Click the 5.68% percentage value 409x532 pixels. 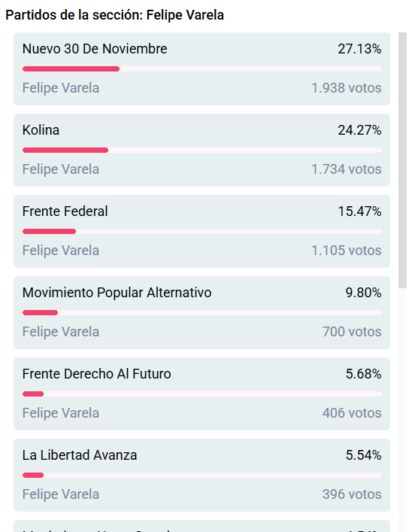click(x=364, y=374)
